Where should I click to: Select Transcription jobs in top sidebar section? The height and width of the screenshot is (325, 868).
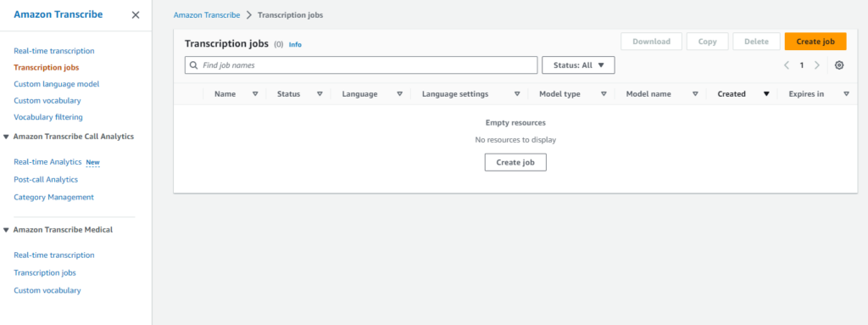click(47, 68)
